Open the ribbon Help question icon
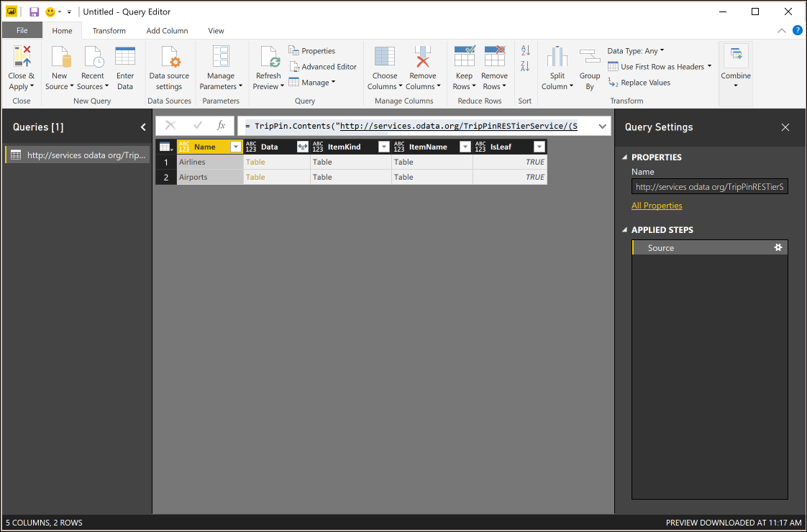The width and height of the screenshot is (807, 532). tap(797, 30)
